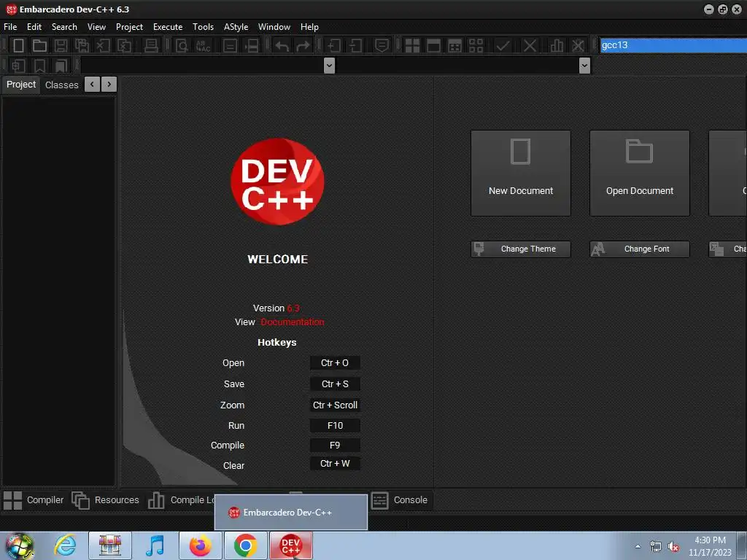
Task: Open the Help menu
Action: 309,27
